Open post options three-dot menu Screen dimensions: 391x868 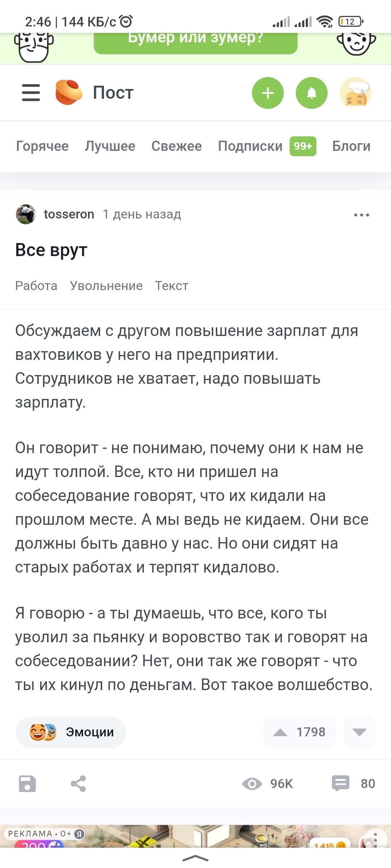click(361, 215)
